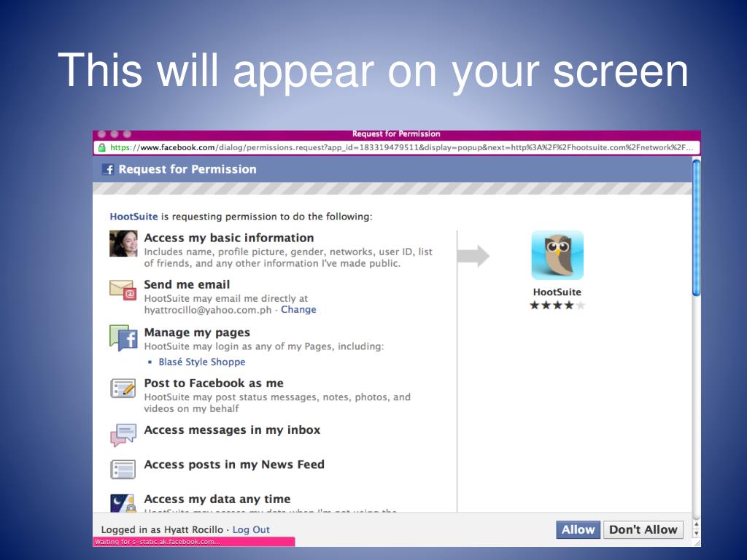Screen dimensions: 747x560
Task: Click the Don't Allow button
Action: tap(643, 529)
